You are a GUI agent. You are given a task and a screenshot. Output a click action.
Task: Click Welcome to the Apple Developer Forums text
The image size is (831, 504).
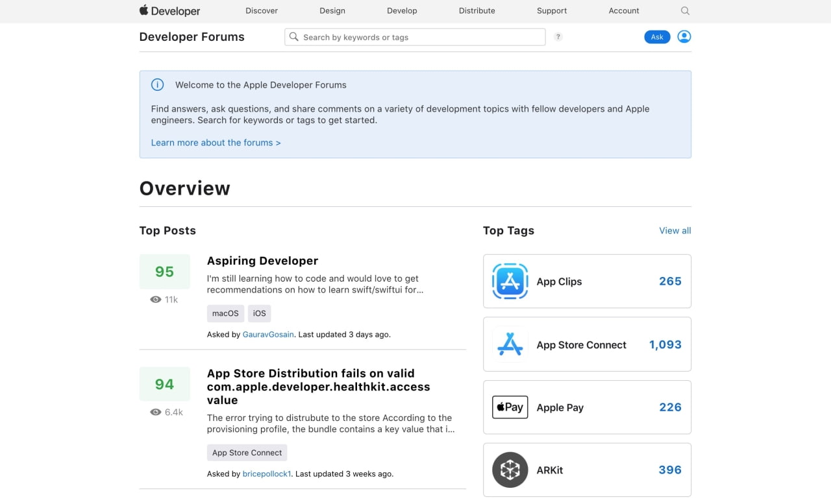point(260,85)
